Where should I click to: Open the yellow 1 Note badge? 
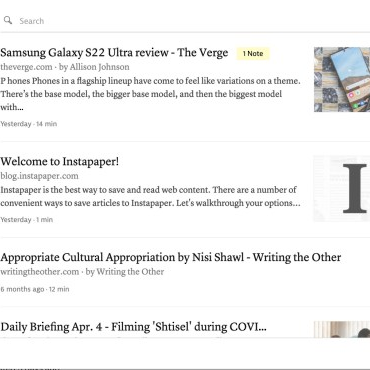(x=253, y=53)
